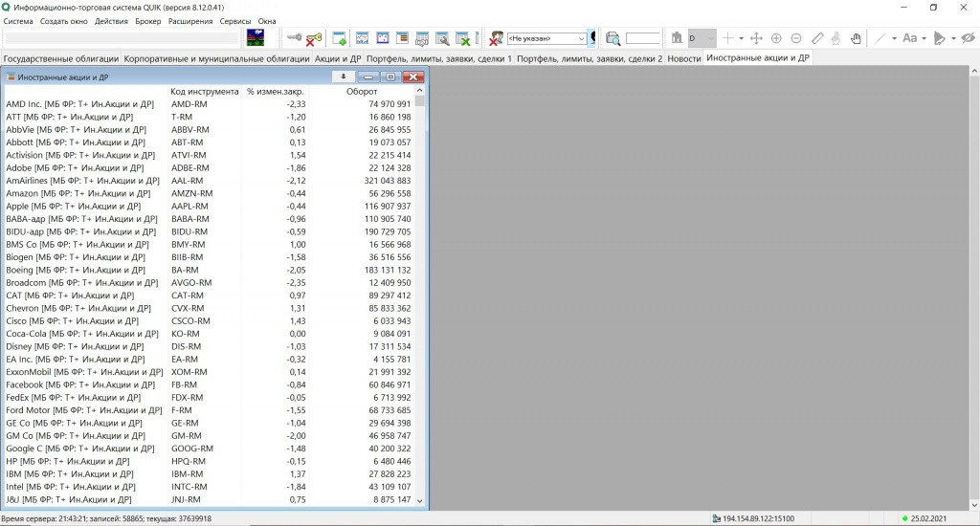
Task: Toggle the crossed-out eye visibility icon
Action: coord(968,38)
